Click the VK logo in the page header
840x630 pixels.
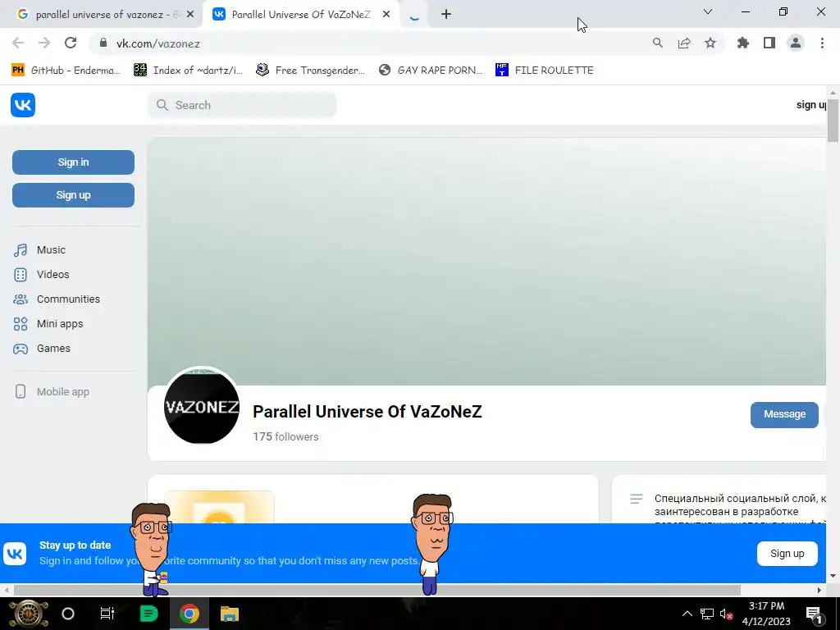click(23, 105)
